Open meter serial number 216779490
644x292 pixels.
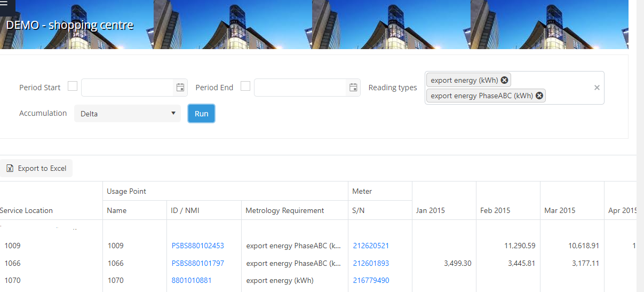371,280
